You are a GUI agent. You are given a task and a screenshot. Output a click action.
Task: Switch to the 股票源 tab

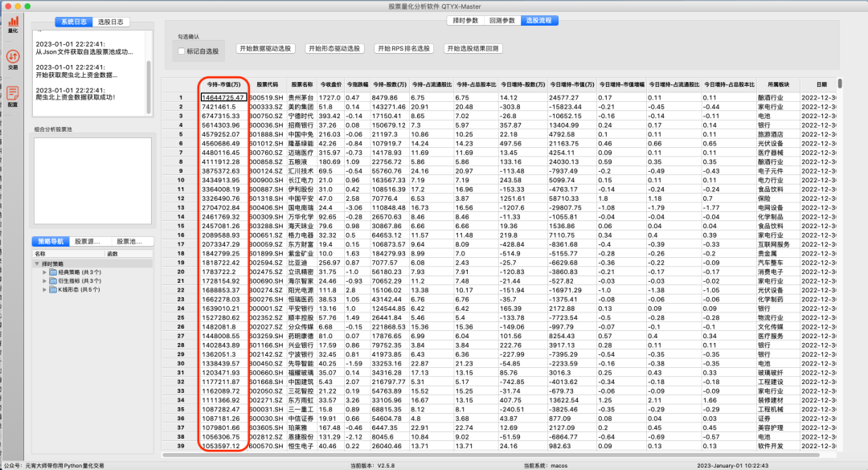88,241
